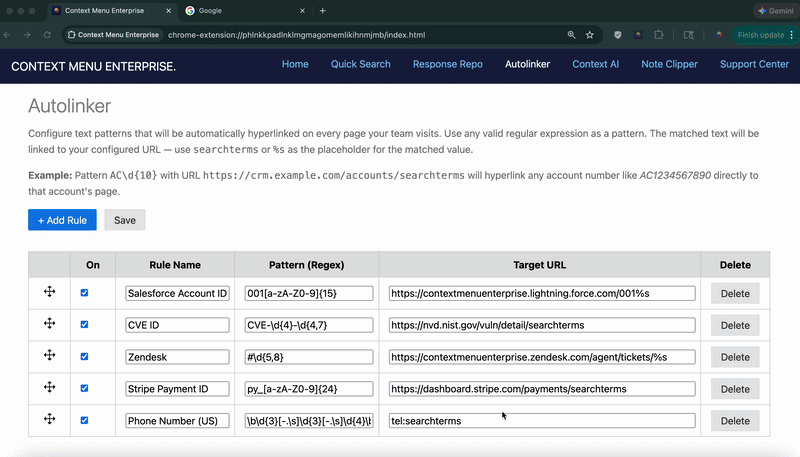Click the drag handle for Salesforce Account ID rule

[x=49, y=292]
